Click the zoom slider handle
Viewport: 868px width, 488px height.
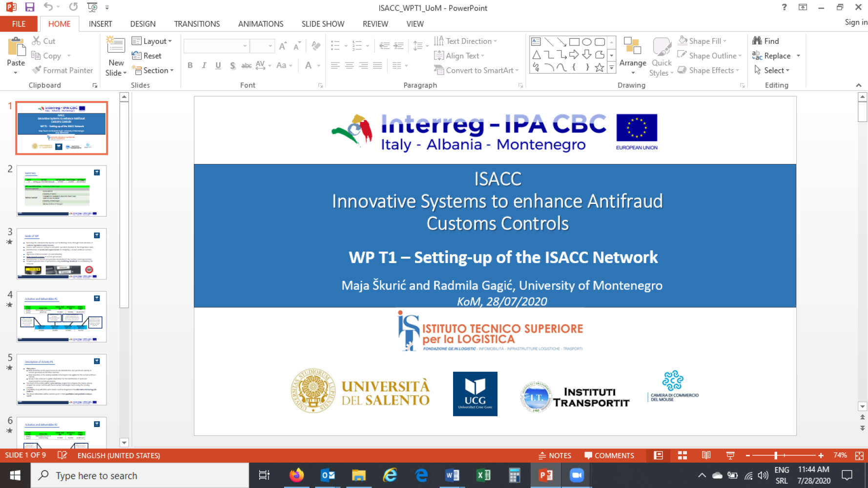point(776,455)
